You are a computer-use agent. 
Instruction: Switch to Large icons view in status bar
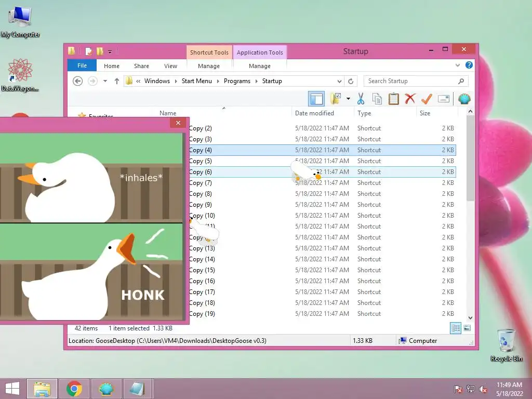(x=467, y=328)
